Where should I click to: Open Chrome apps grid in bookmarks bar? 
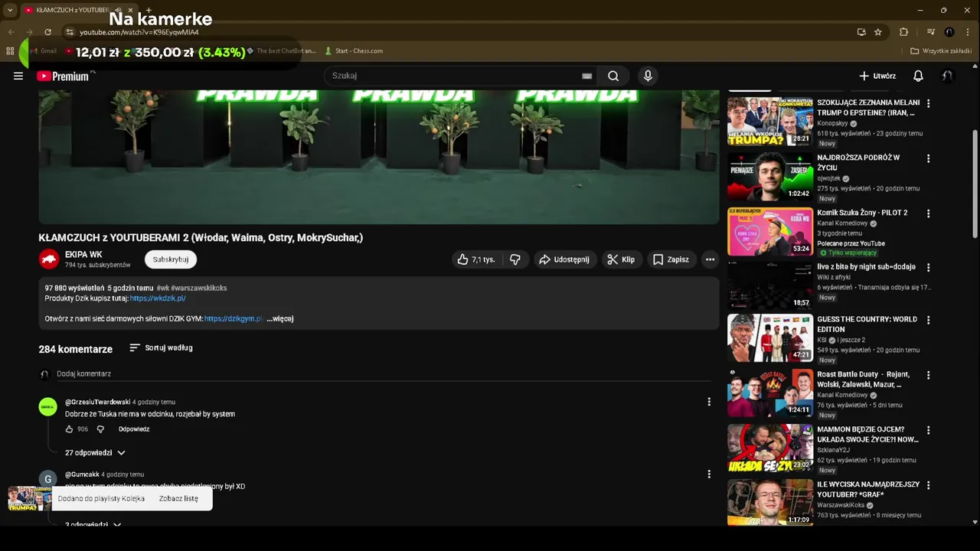coord(10,51)
